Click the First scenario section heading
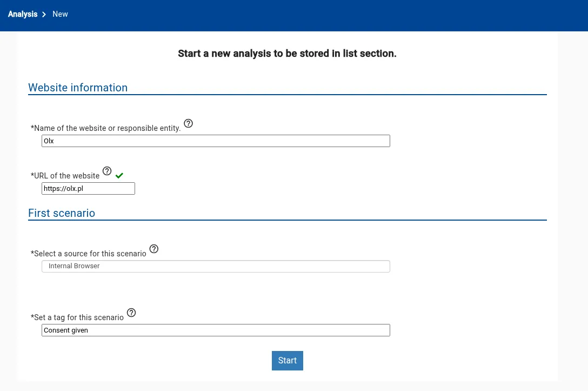Viewport: 588px width, 391px height. [62, 213]
